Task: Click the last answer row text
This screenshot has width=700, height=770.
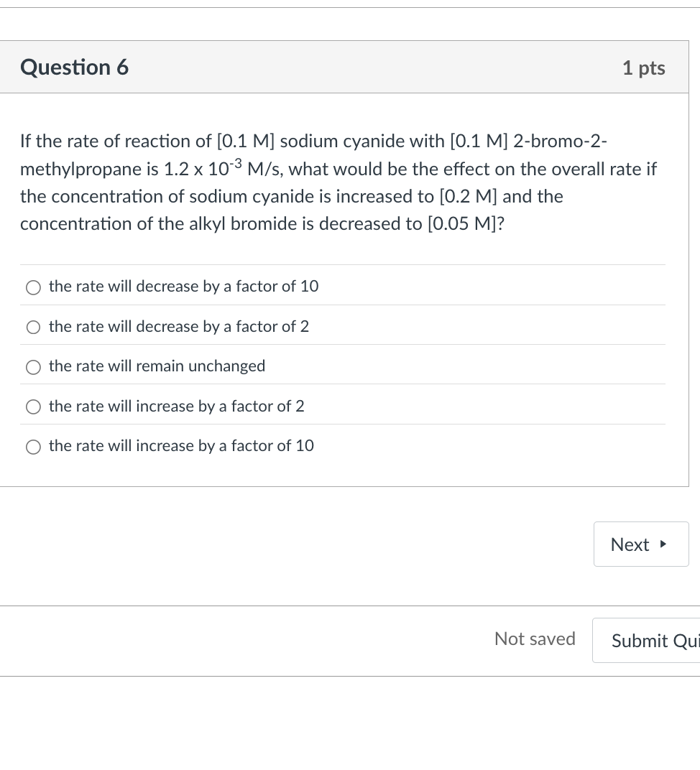Action: coord(181,445)
